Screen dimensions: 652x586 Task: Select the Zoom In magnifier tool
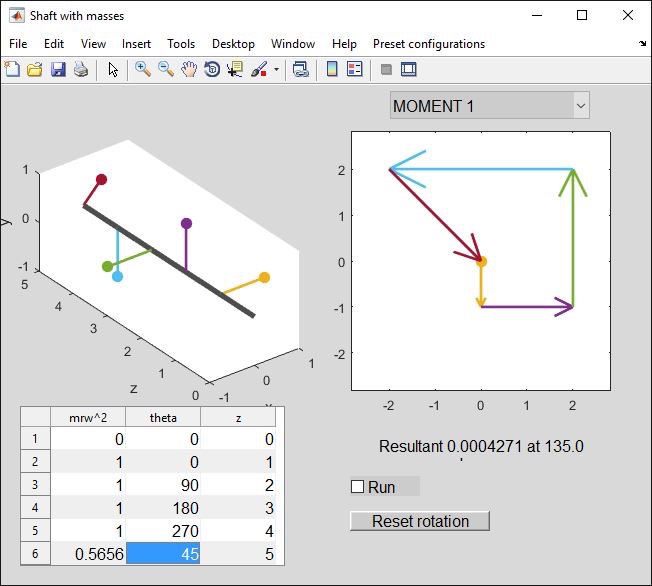click(x=143, y=70)
